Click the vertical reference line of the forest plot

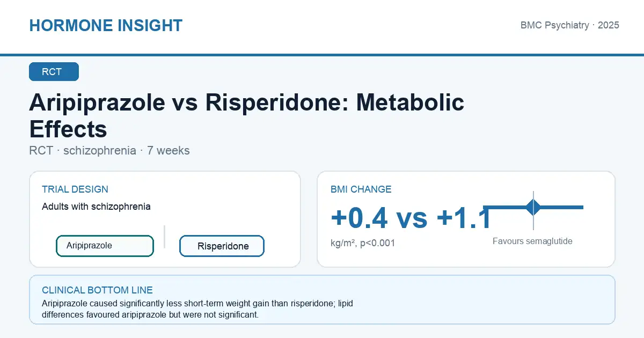pos(533,210)
